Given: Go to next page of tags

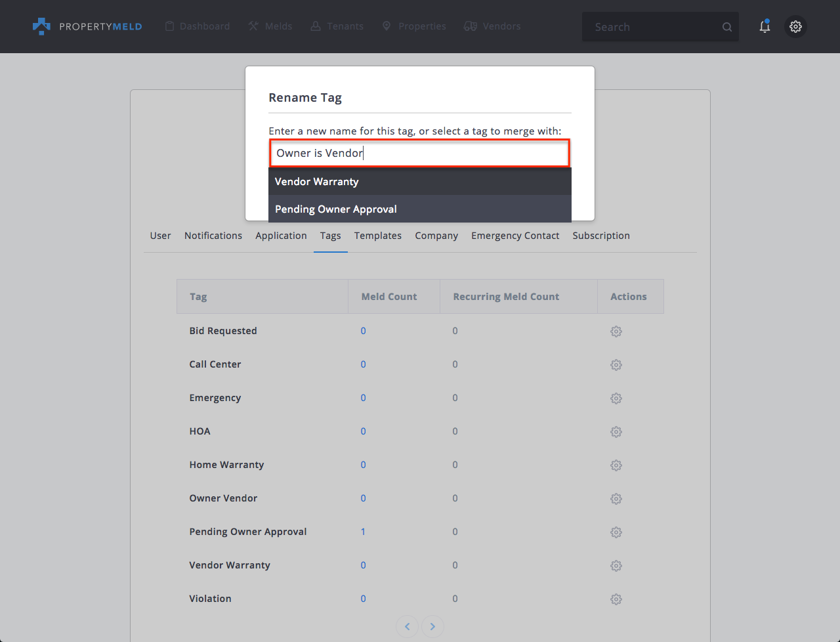Looking at the screenshot, I should 432,626.
